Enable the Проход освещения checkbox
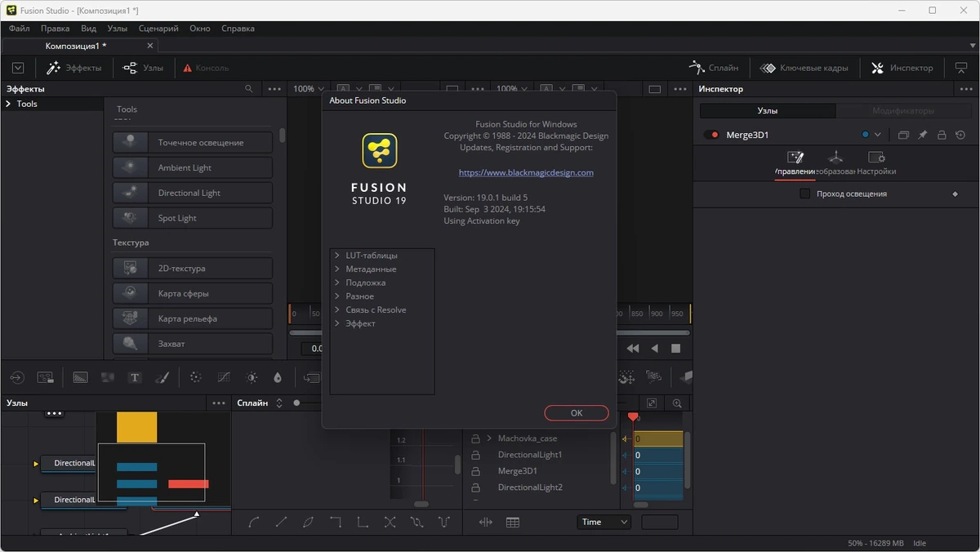 [805, 194]
